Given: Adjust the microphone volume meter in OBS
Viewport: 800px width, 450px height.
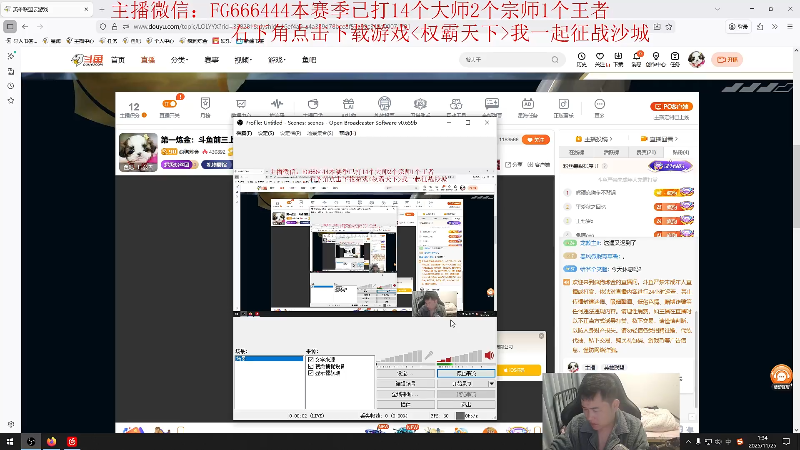Looking at the screenshot, I should [400, 356].
